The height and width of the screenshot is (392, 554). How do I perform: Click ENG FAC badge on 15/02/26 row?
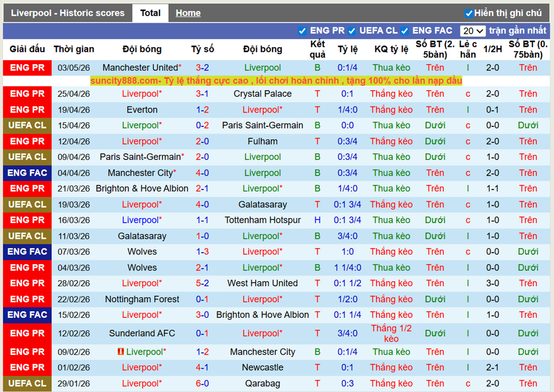click(x=27, y=314)
